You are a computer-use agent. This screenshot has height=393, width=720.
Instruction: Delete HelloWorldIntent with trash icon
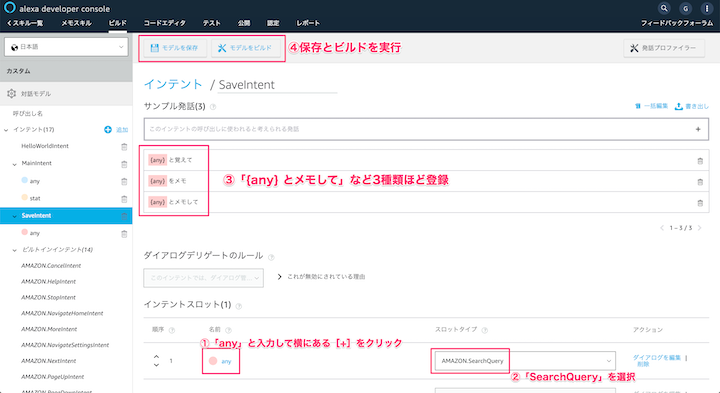click(x=124, y=146)
